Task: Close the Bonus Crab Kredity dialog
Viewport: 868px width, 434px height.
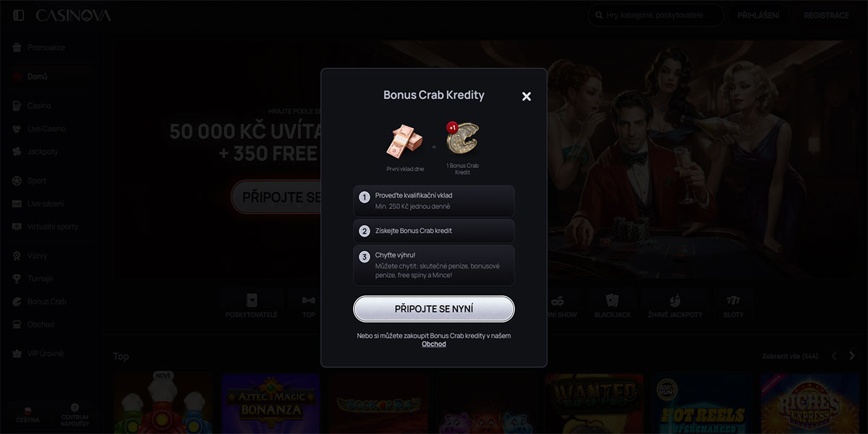Action: tap(527, 96)
